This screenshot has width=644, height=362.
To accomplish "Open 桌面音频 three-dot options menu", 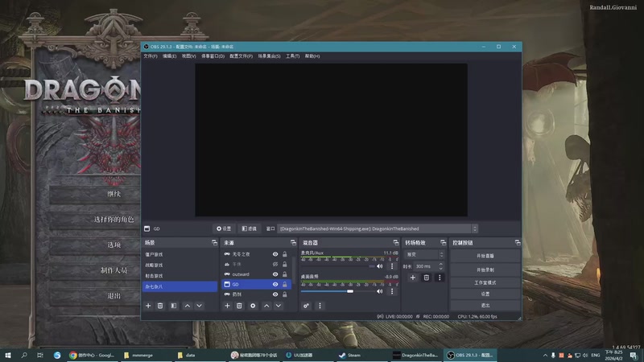I will coord(392,291).
